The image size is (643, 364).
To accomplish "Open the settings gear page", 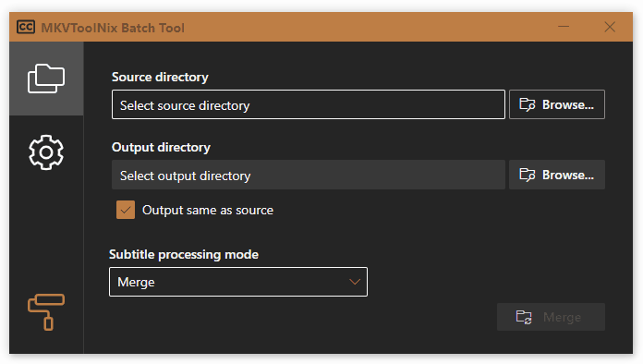I will click(46, 152).
